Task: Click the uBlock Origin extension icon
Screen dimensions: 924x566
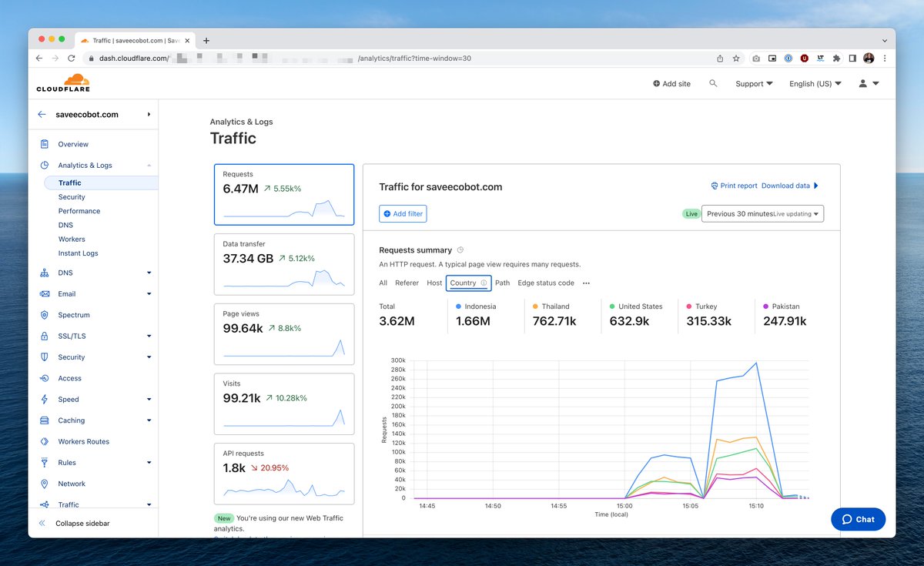Action: click(805, 58)
